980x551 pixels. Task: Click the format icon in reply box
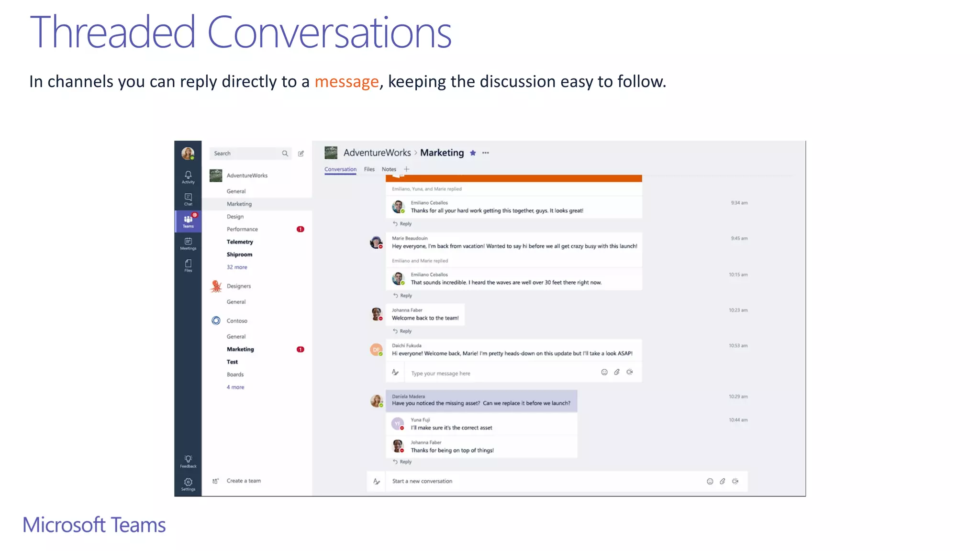click(x=395, y=372)
